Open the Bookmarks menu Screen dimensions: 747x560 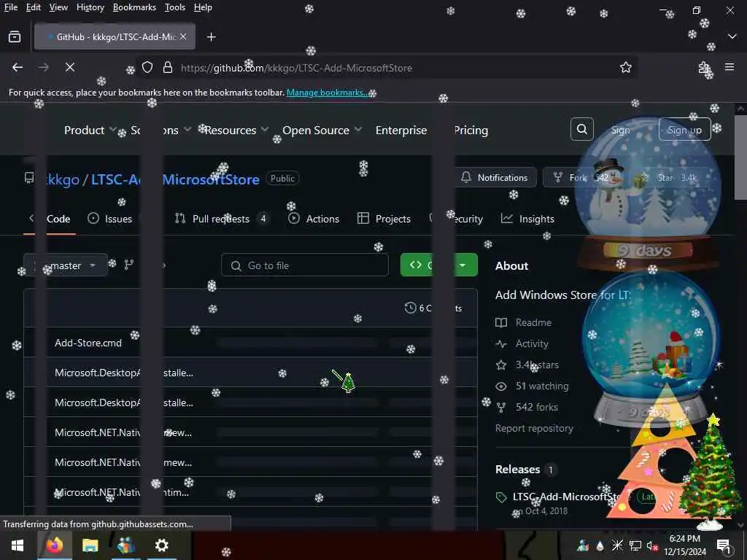pyautogui.click(x=134, y=7)
